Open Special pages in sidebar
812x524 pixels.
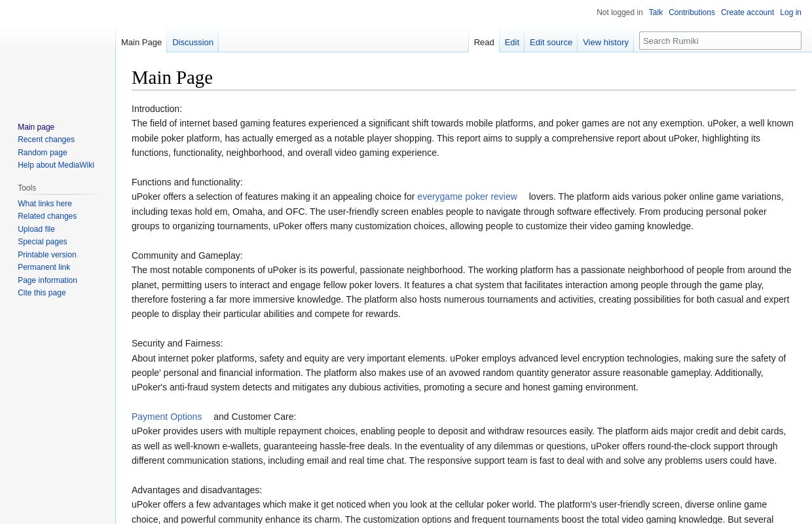pos(42,242)
